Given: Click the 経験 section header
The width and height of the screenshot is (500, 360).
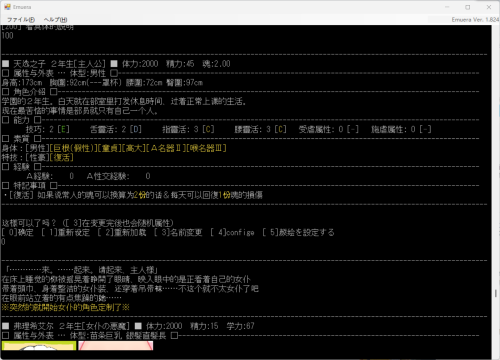Looking at the screenshot, I should 21,167.
